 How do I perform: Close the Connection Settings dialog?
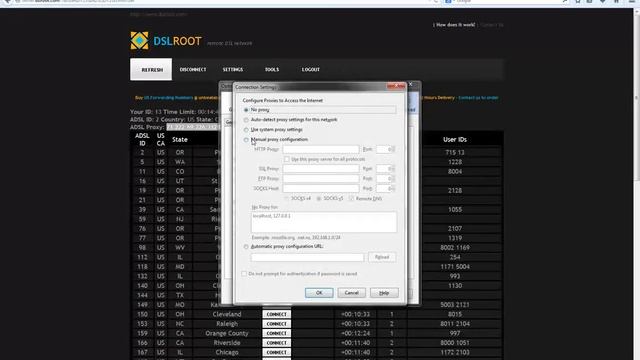click(396, 86)
